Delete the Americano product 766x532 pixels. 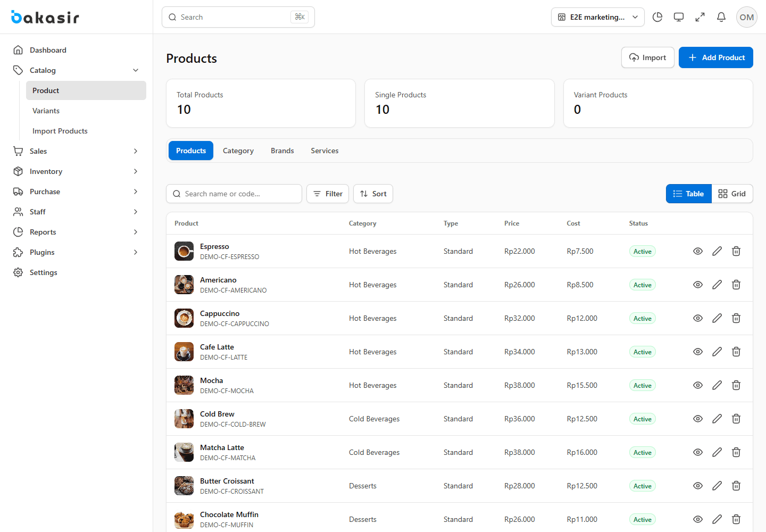coord(736,285)
